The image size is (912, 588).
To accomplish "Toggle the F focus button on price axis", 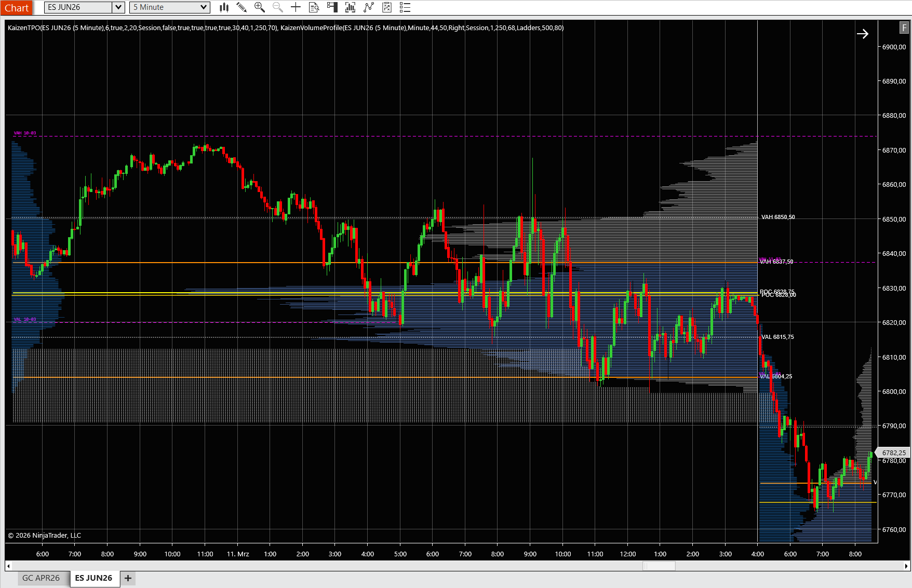I will [903, 28].
